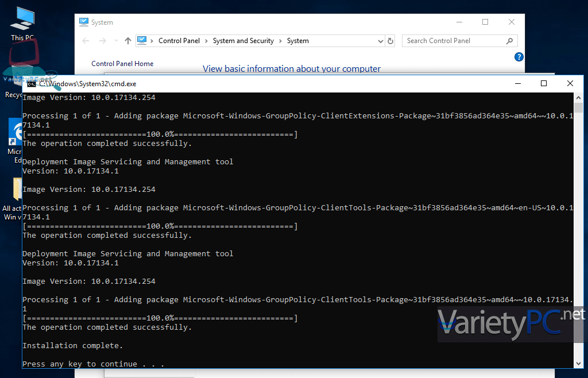Screen dimensions: 588x378
Task: Expand chevron after System and Security breadcrumb
Action: [280, 41]
